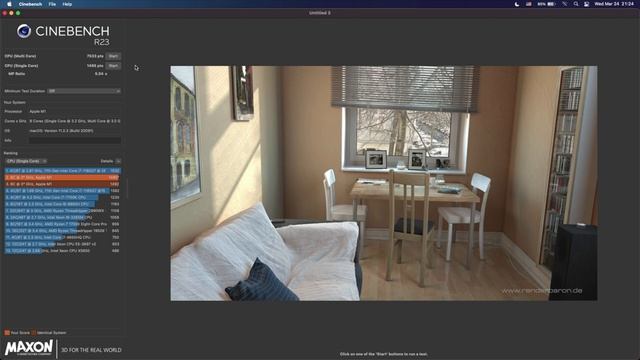The height and width of the screenshot is (360, 640).
Task: Click the Do Not Disturb moon icon
Action: 517,4
